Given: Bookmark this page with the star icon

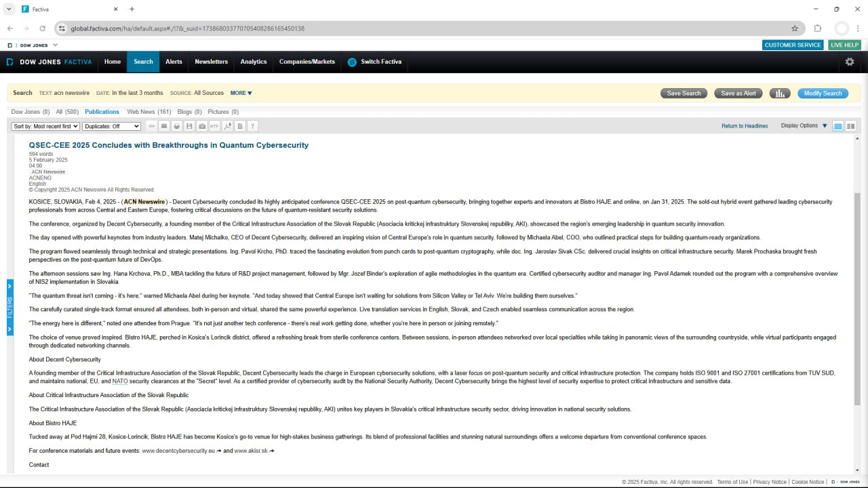Looking at the screenshot, I should (795, 28).
